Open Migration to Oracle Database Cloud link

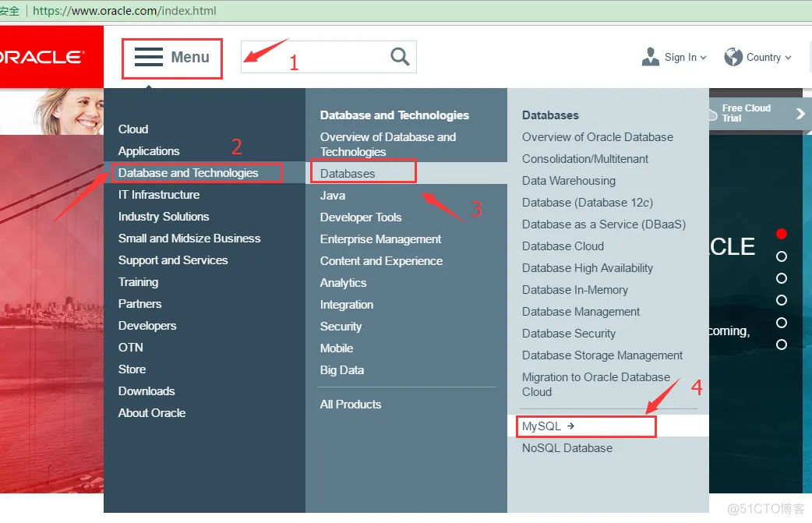coord(596,384)
